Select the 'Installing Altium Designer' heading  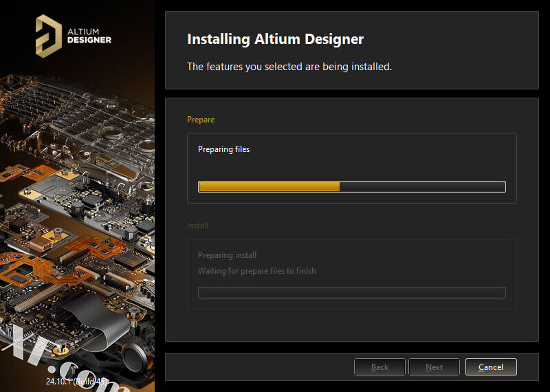pos(276,39)
